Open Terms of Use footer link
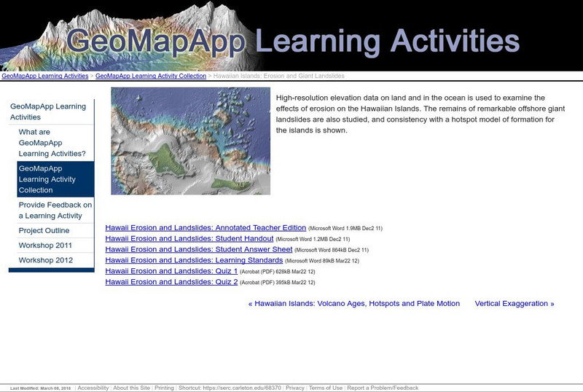This screenshot has width=583, height=392. click(x=326, y=388)
